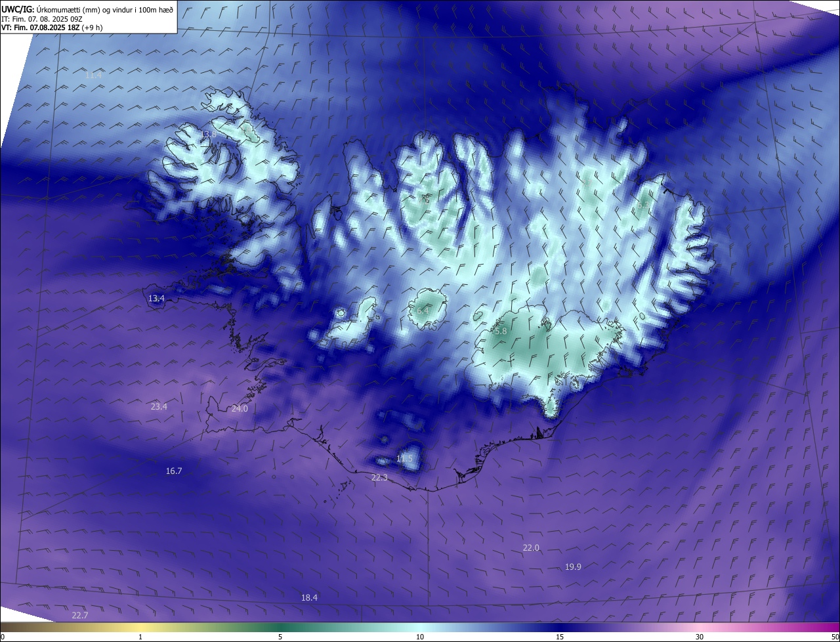
Task: Click the VT valid time line
Action: (52, 28)
